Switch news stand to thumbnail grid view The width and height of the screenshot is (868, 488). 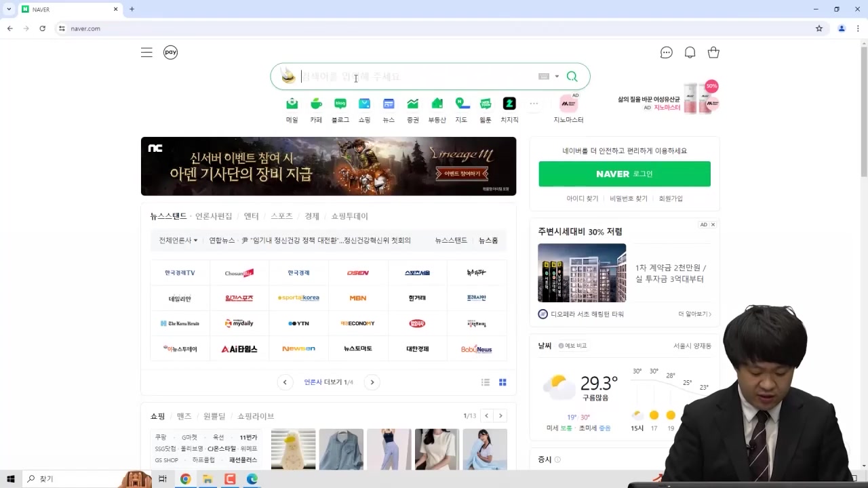(502, 382)
